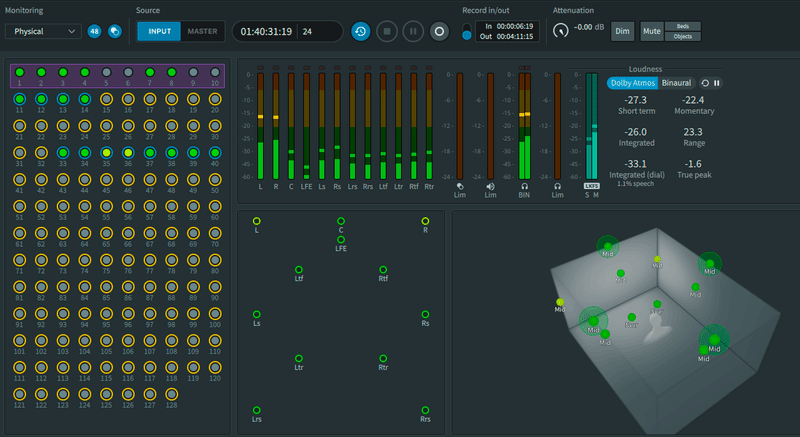Click the Objects mute option
This screenshot has height=437, width=800.
(683, 36)
